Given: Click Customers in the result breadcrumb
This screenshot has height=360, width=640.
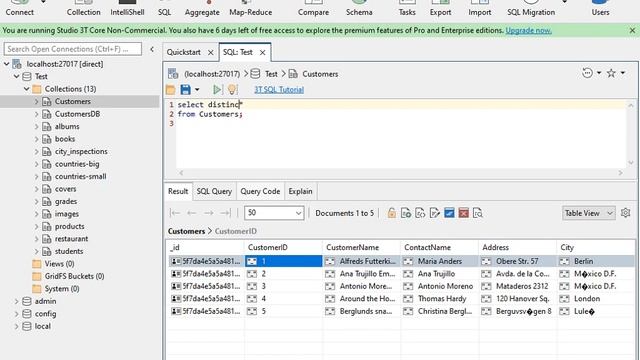Looking at the screenshot, I should pyautogui.click(x=186, y=231).
